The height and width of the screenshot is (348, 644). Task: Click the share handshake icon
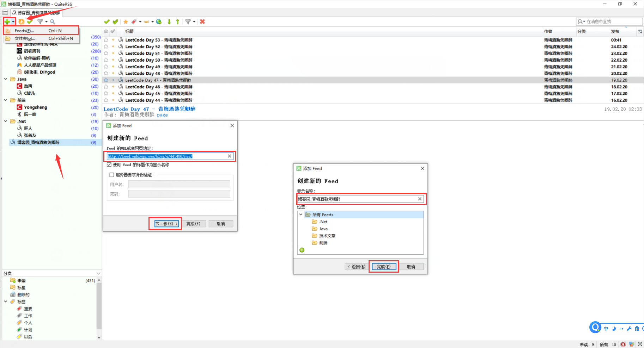146,21
